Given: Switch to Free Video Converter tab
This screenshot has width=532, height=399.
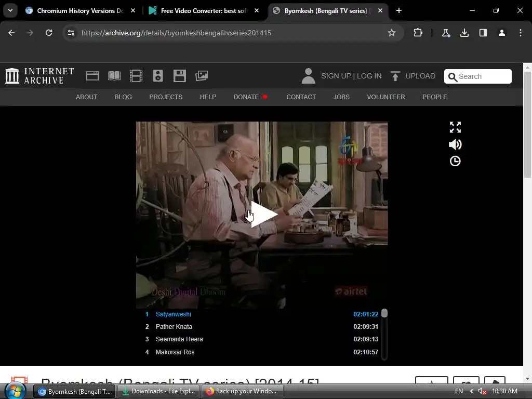Looking at the screenshot, I should (x=204, y=10).
